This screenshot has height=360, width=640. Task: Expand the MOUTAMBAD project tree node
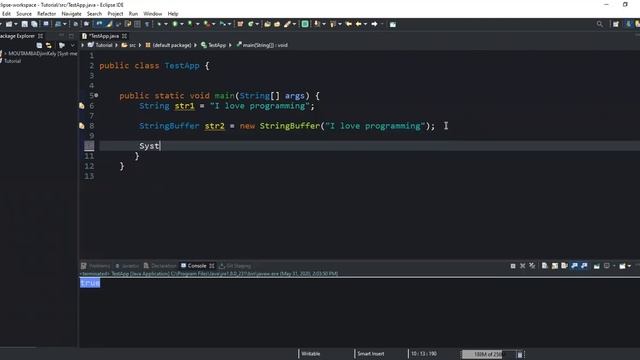pyautogui.click(x=5, y=53)
